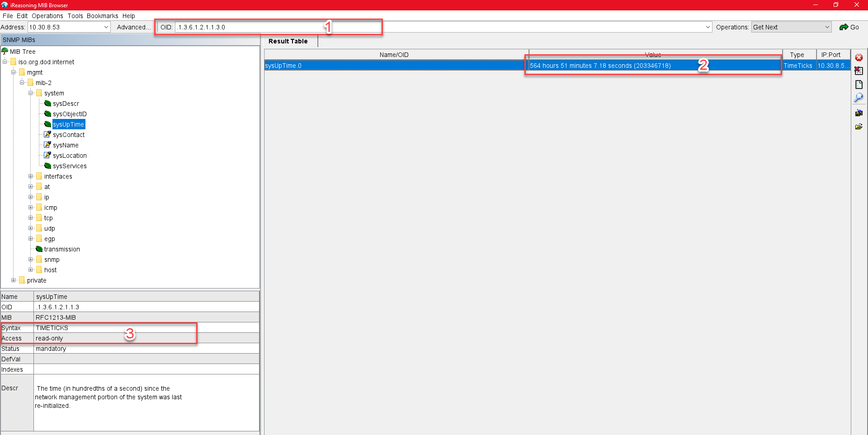This screenshot has width=868, height=435.
Task: Expand the ip folder in tree
Action: click(31, 197)
